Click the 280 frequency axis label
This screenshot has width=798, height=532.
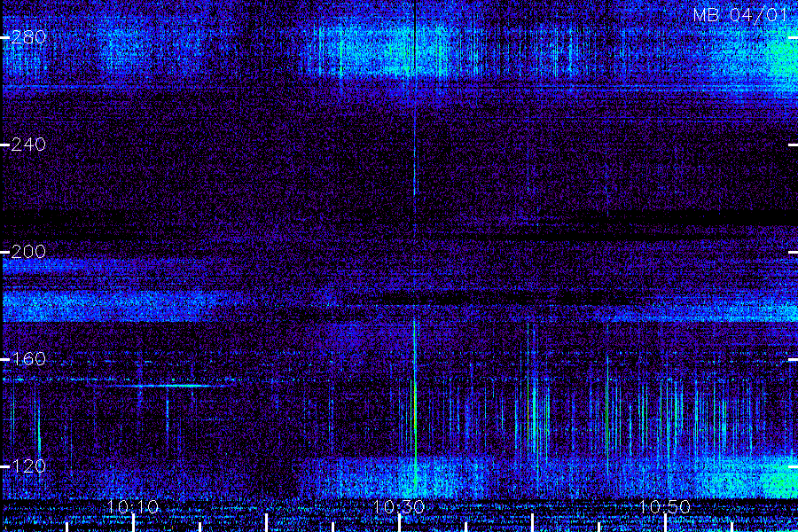coord(28,37)
